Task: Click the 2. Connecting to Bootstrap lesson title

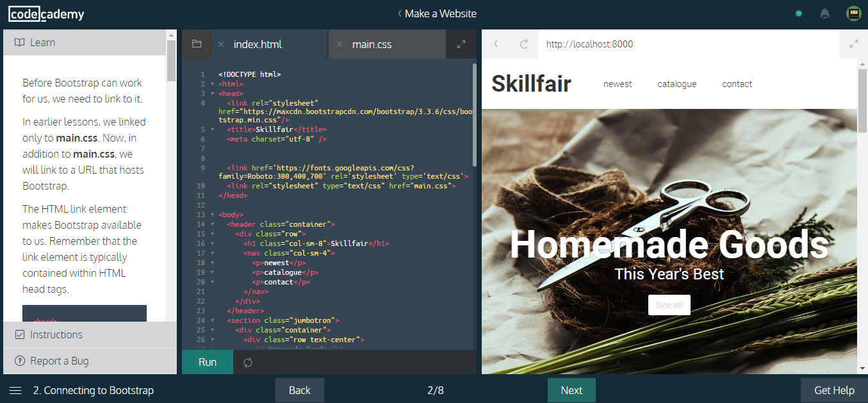Action: click(94, 390)
